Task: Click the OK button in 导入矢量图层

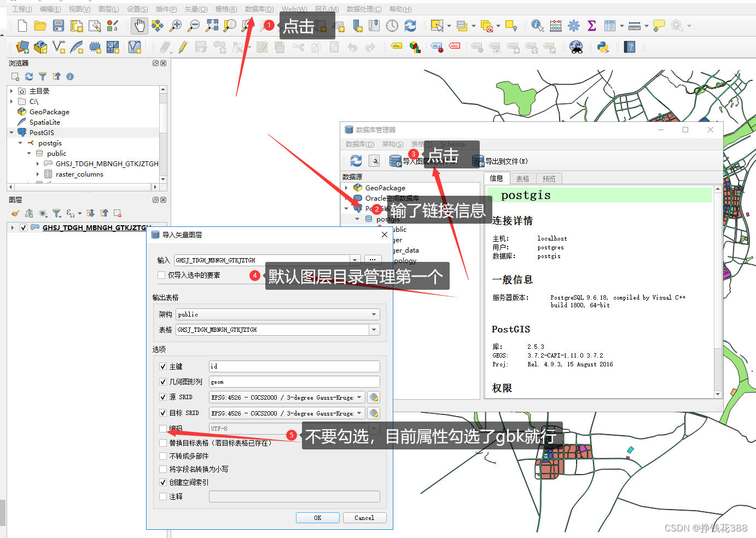Action: [317, 517]
